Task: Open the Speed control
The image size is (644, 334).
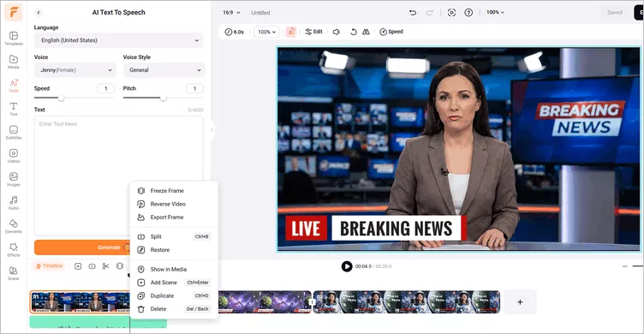Action: pos(391,32)
